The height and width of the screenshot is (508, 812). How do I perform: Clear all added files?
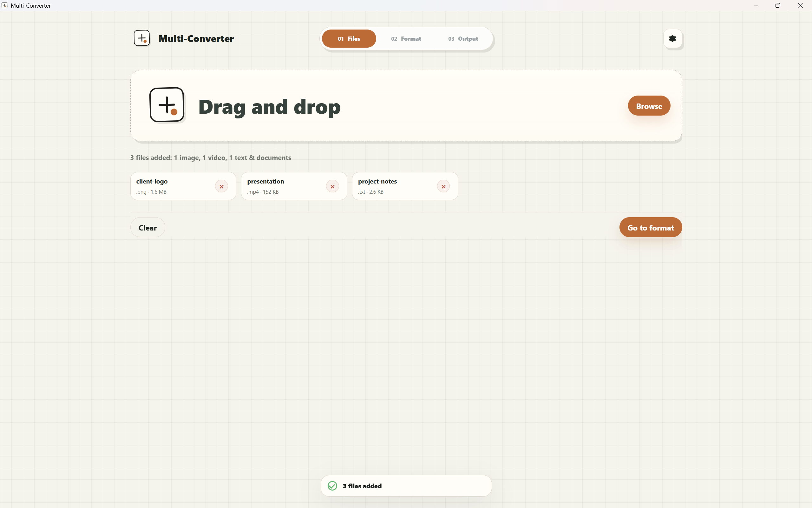(x=147, y=227)
